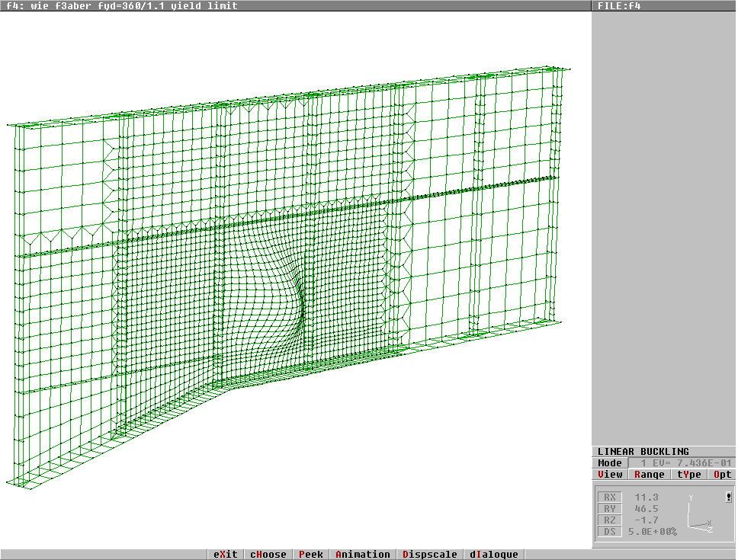The height and width of the screenshot is (560, 738).
Task: Click the eXit menu item
Action: point(226,555)
